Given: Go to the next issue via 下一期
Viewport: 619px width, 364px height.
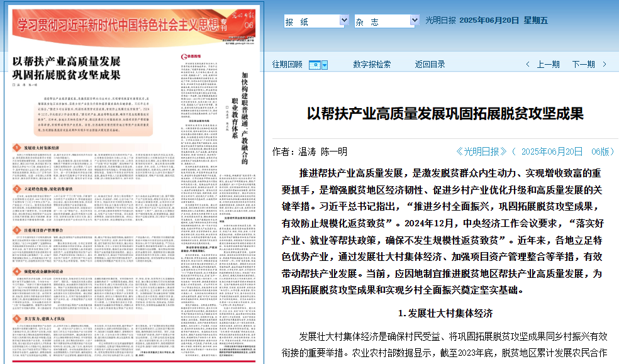Looking at the screenshot, I should point(583,64).
